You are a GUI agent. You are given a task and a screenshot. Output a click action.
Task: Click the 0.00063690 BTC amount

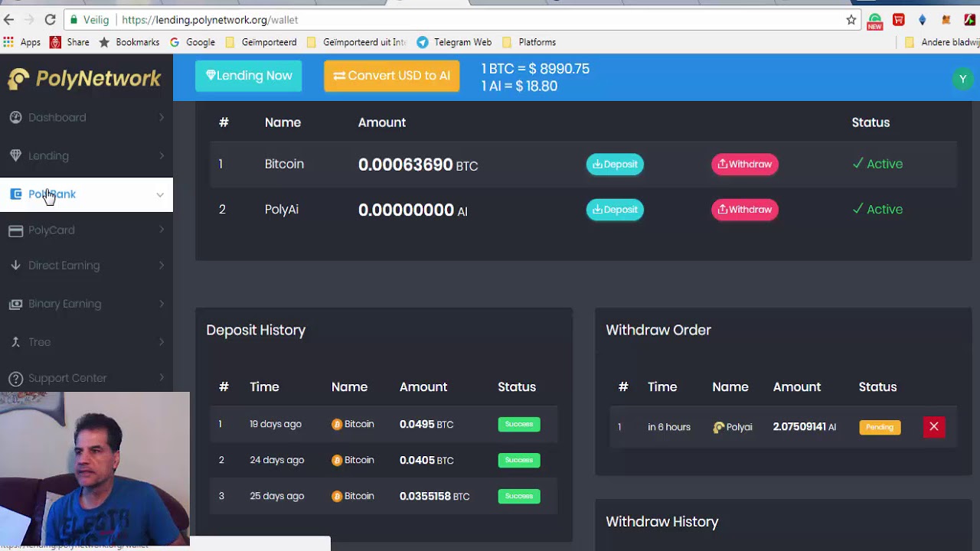[x=418, y=165]
